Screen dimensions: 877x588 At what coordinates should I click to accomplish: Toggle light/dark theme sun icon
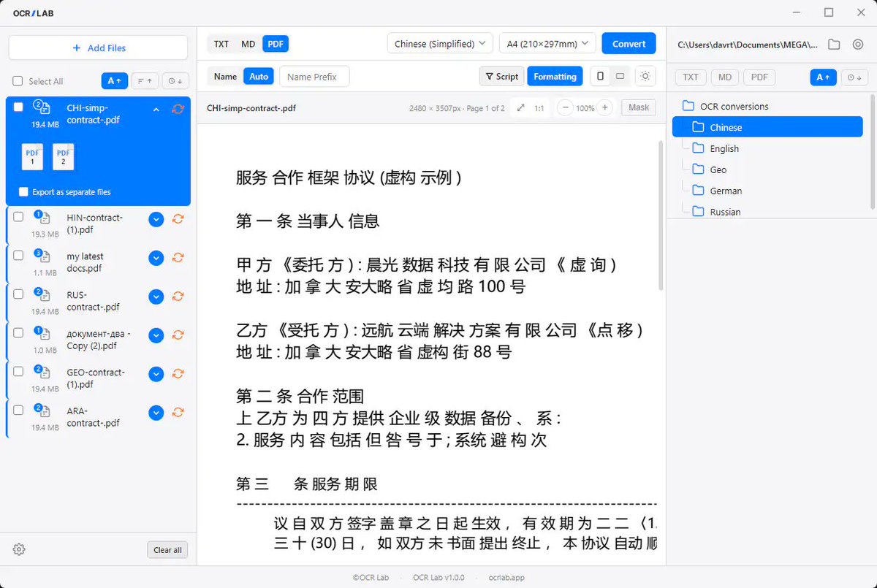tap(645, 76)
